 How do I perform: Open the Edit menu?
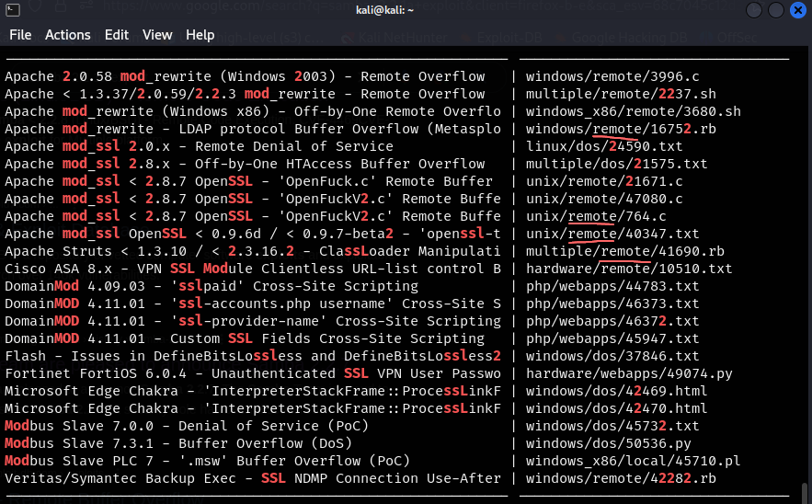(x=117, y=35)
